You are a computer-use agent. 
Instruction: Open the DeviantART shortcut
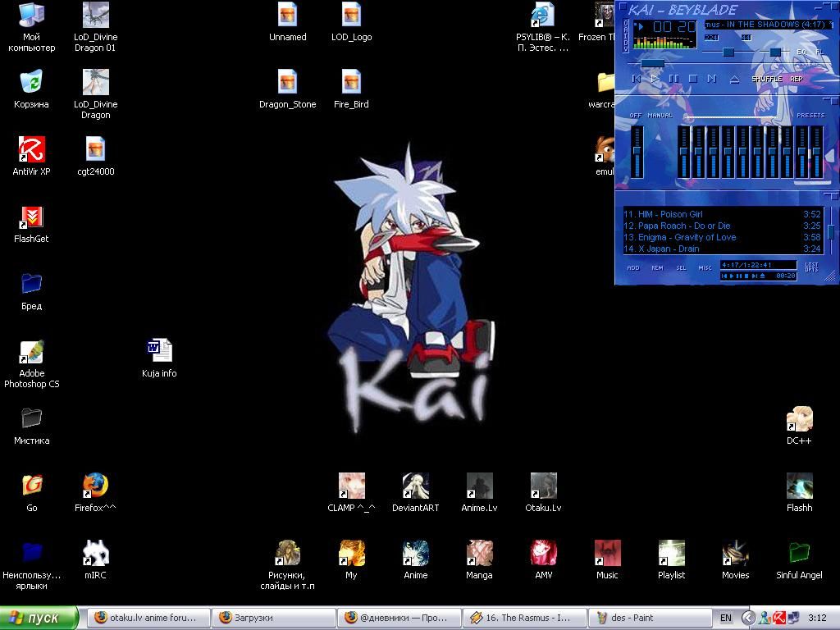(x=416, y=492)
